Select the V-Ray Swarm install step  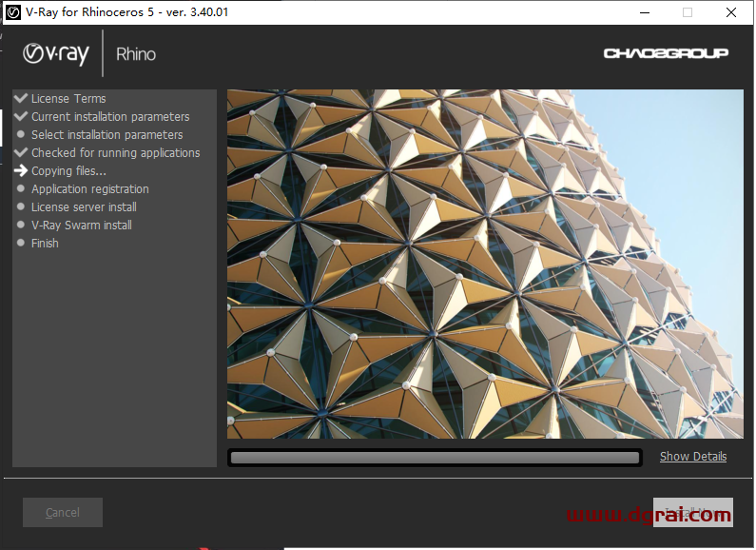click(82, 226)
